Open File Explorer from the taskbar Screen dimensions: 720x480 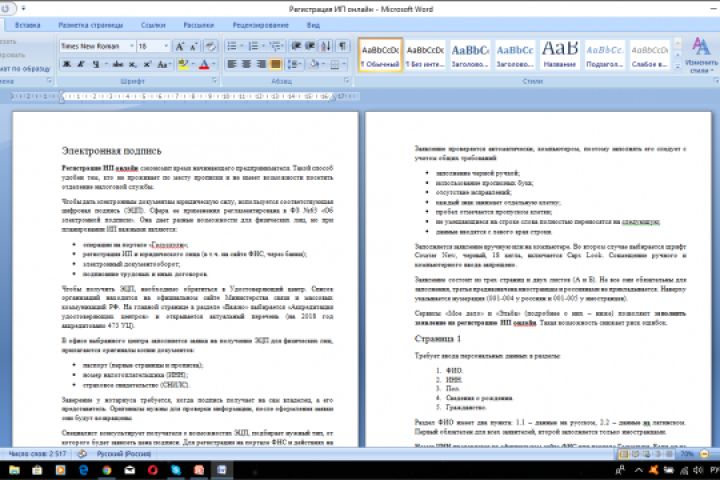point(14,470)
